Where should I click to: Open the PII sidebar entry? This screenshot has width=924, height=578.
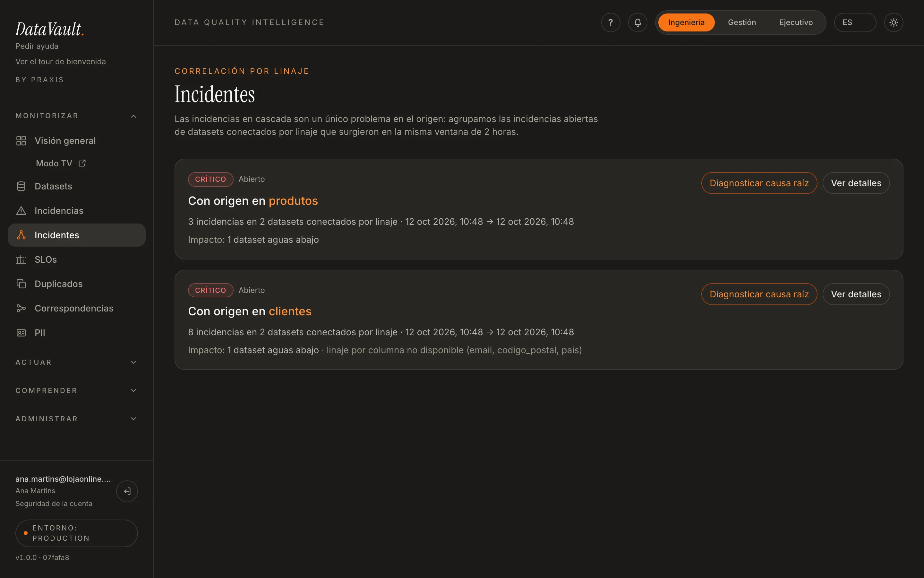76,333
